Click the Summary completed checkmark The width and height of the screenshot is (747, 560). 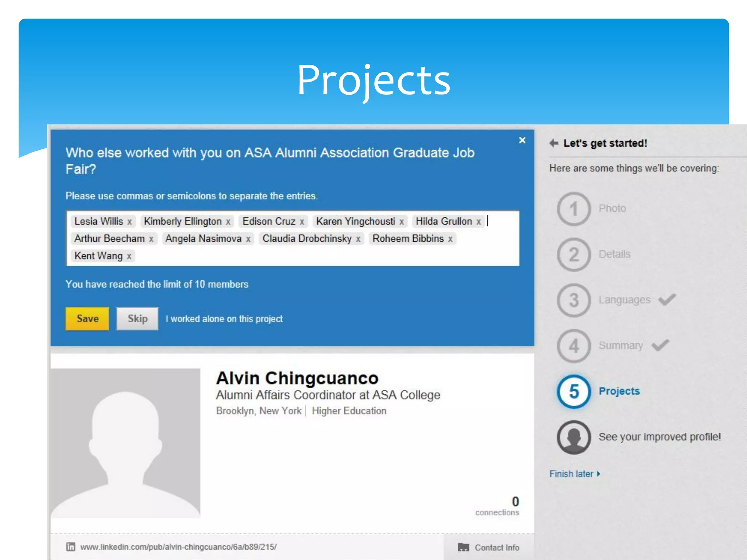[x=660, y=345]
